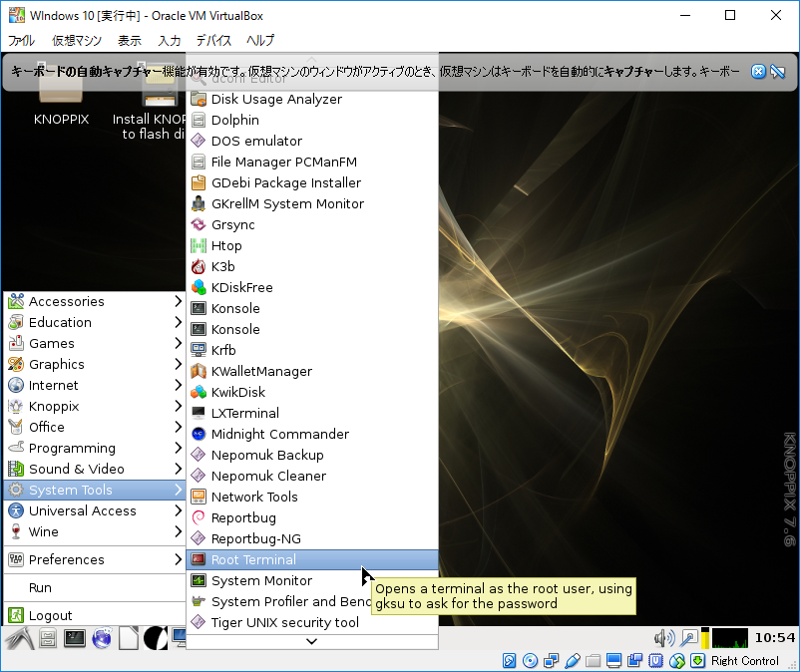The image size is (800, 672).
Task: Open Disk Usage Analyzer from the menu
Action: (x=312, y=99)
